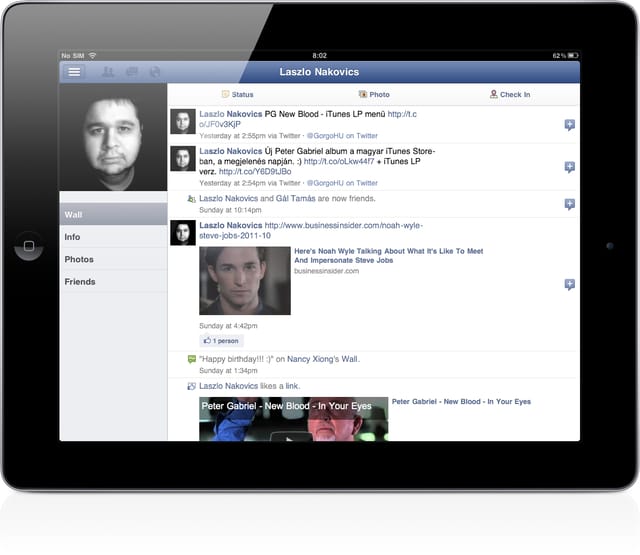640x555 pixels.
Task: Tap the '1 person' like count
Action: click(221, 341)
